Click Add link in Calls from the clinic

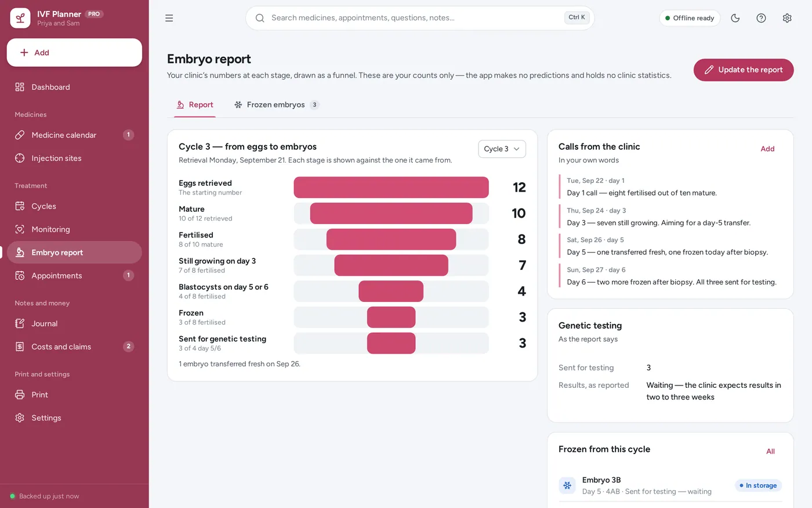(x=767, y=149)
